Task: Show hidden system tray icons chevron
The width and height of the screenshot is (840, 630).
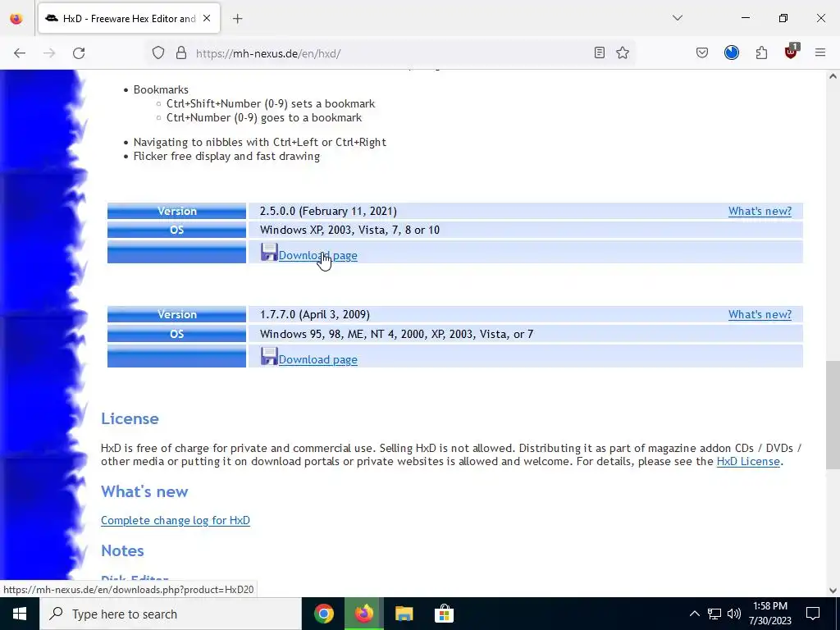Action: tap(694, 614)
